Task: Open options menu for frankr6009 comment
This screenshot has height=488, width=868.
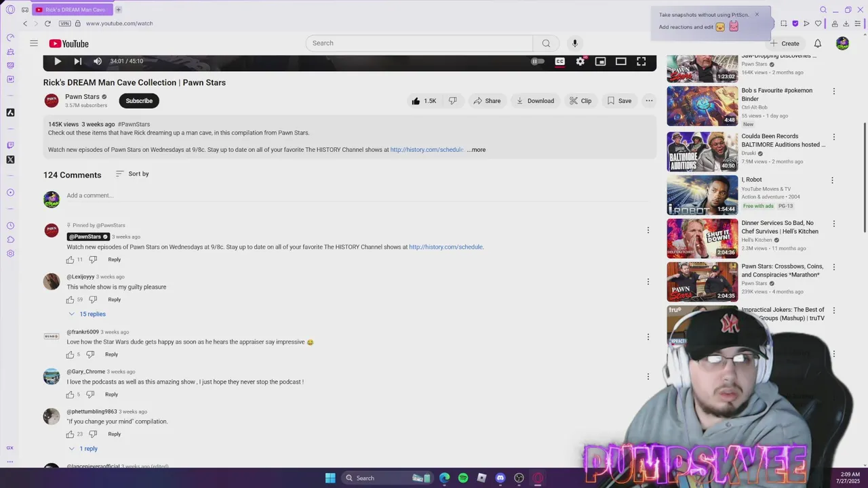Action: pyautogui.click(x=648, y=337)
